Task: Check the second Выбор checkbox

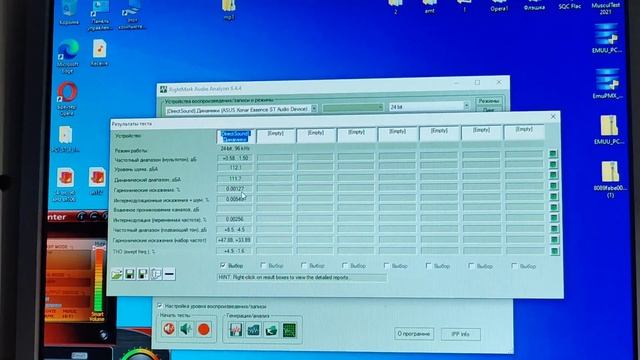Action: [x=263, y=265]
